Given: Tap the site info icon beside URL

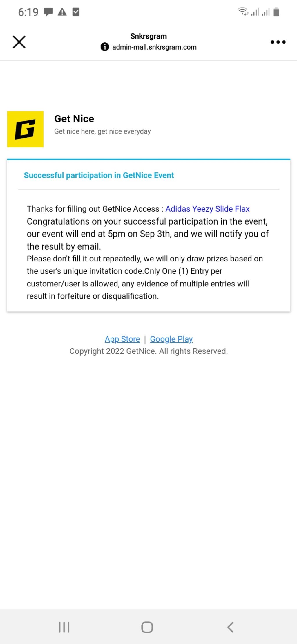Looking at the screenshot, I should tap(105, 47).
